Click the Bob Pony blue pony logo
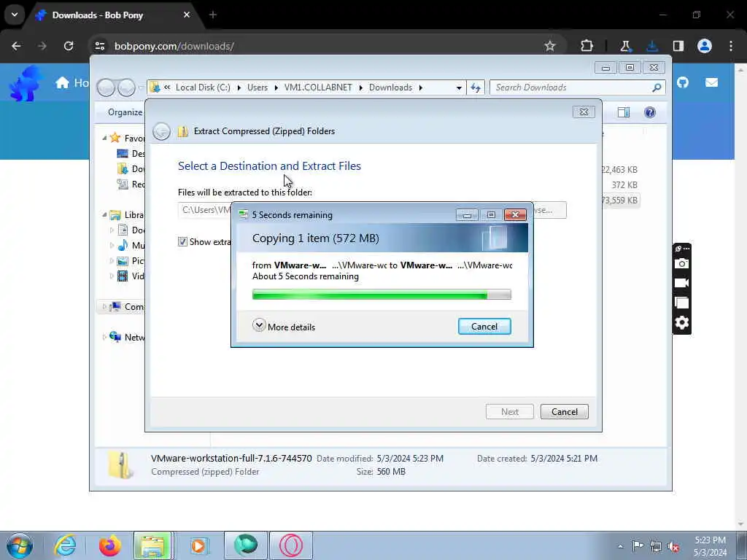 click(x=25, y=84)
